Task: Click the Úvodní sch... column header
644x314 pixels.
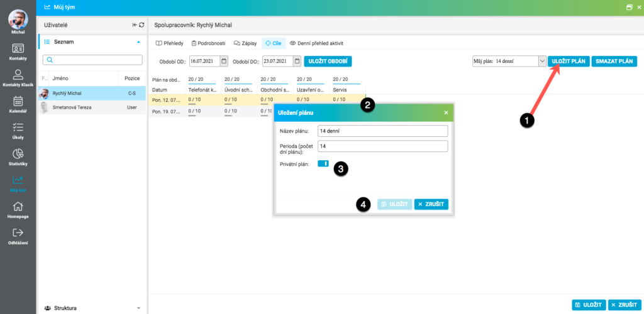Action: 239,89
